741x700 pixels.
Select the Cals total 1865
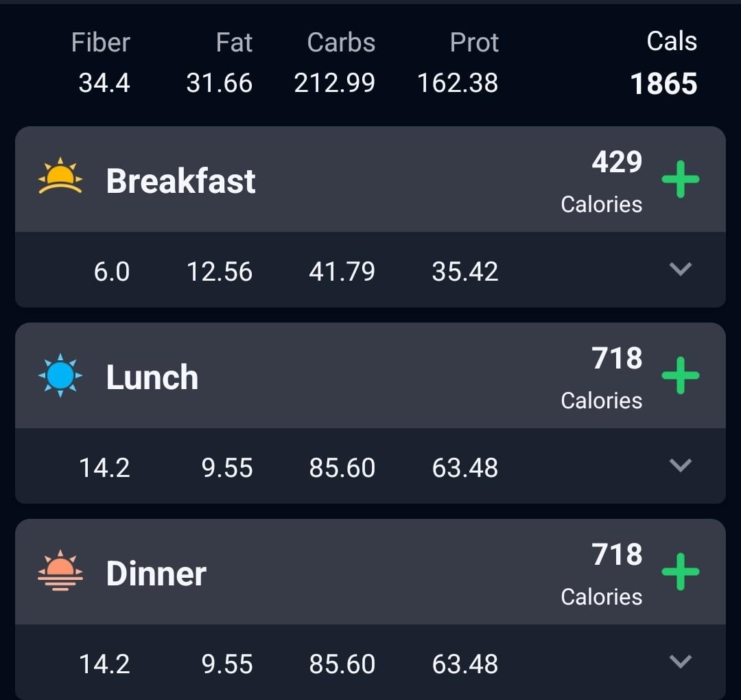(x=663, y=84)
